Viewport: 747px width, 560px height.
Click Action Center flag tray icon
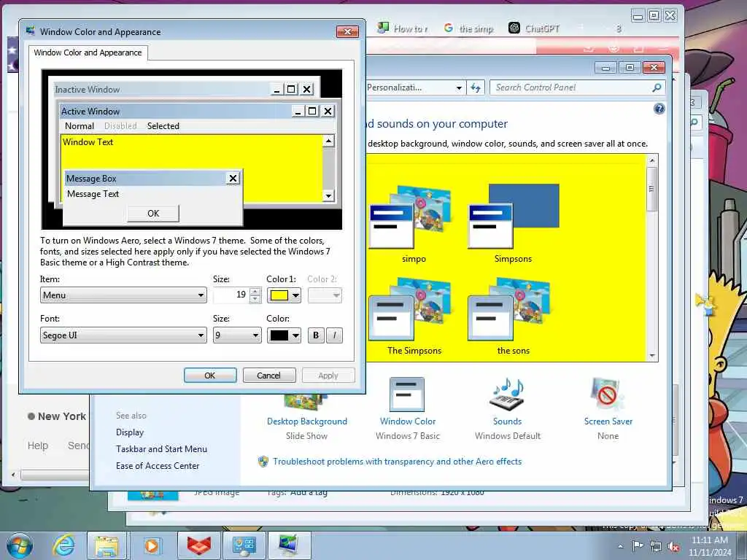tap(638, 545)
